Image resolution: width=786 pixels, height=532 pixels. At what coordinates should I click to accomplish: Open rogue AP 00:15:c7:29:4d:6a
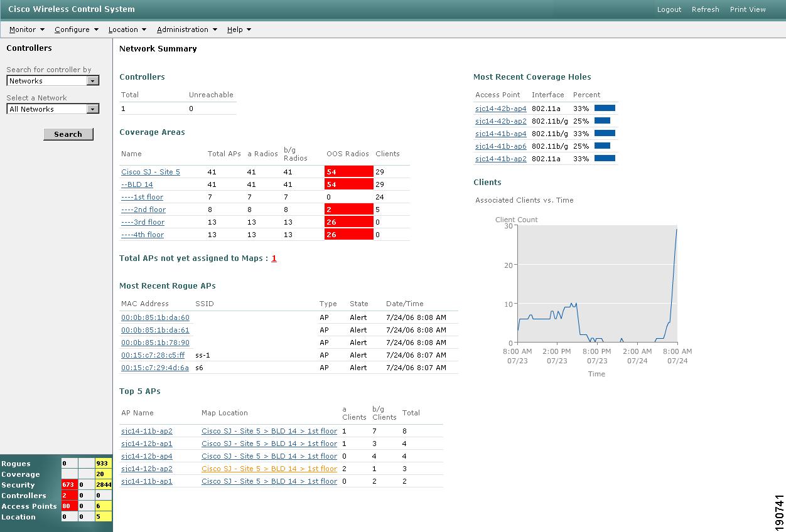[155, 368]
